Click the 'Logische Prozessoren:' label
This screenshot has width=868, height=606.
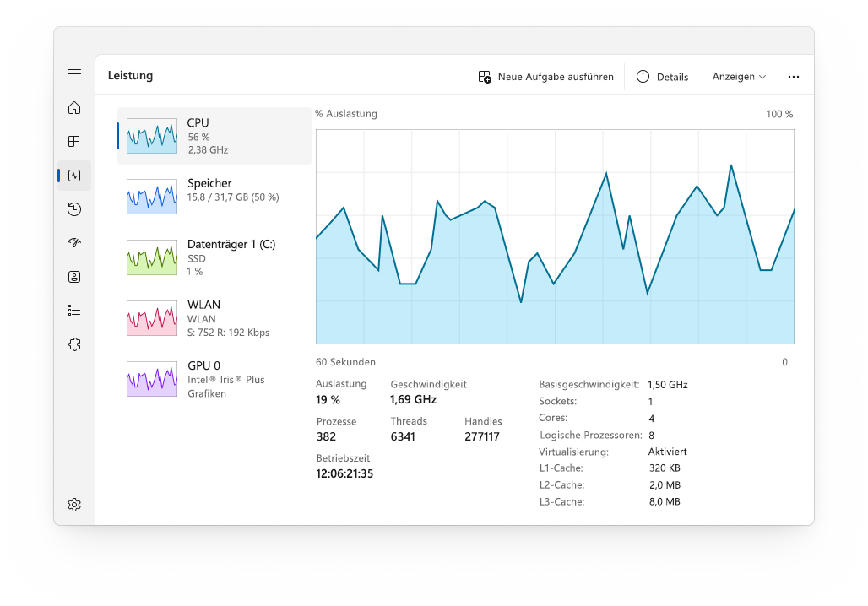coord(591,435)
